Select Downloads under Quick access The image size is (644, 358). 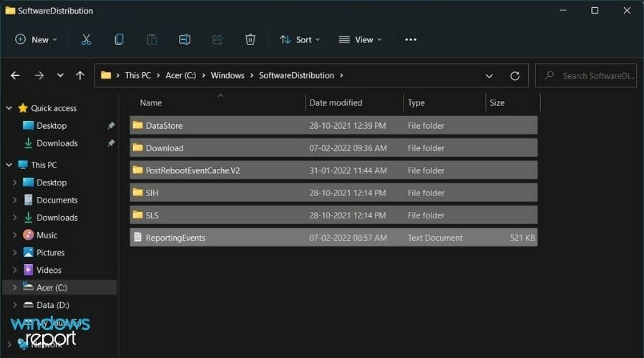tap(57, 143)
